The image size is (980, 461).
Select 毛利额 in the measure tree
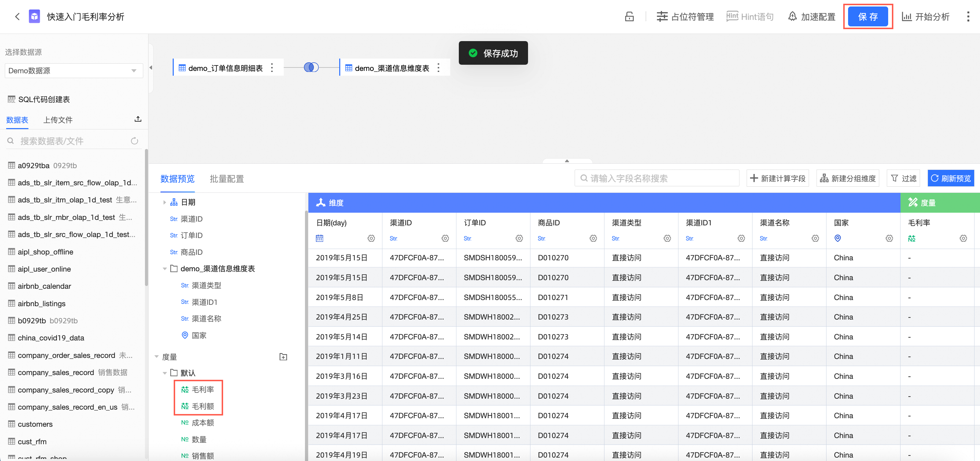(197, 406)
